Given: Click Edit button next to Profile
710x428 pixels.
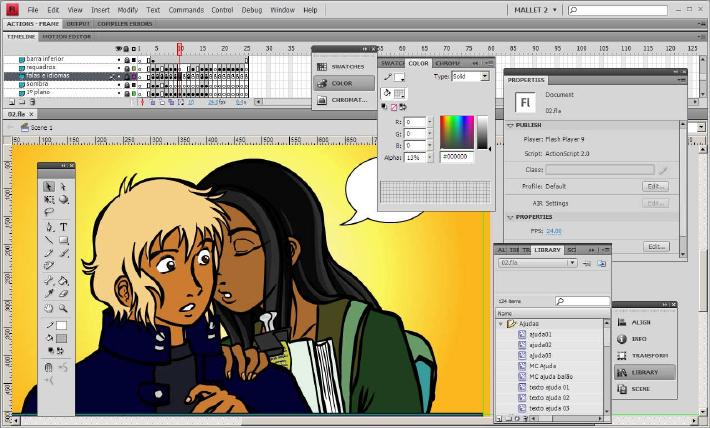Looking at the screenshot, I should [655, 187].
